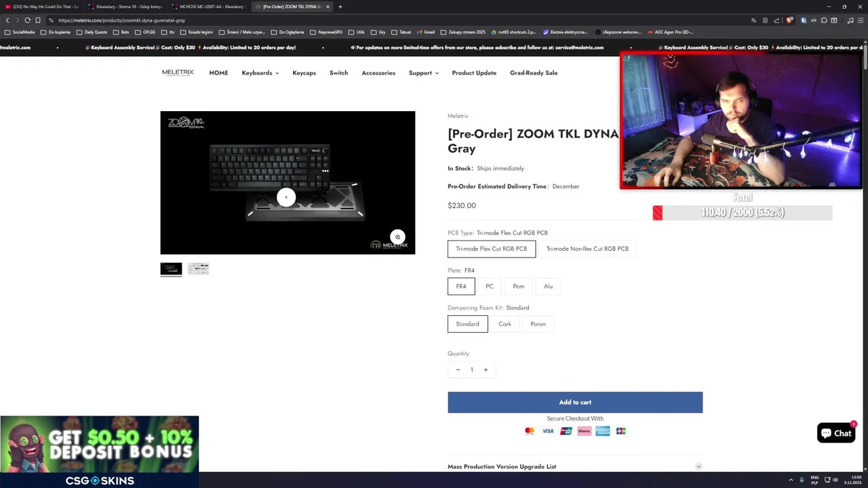Choose the Pom plate option
The width and height of the screenshot is (868, 488).
point(518,286)
